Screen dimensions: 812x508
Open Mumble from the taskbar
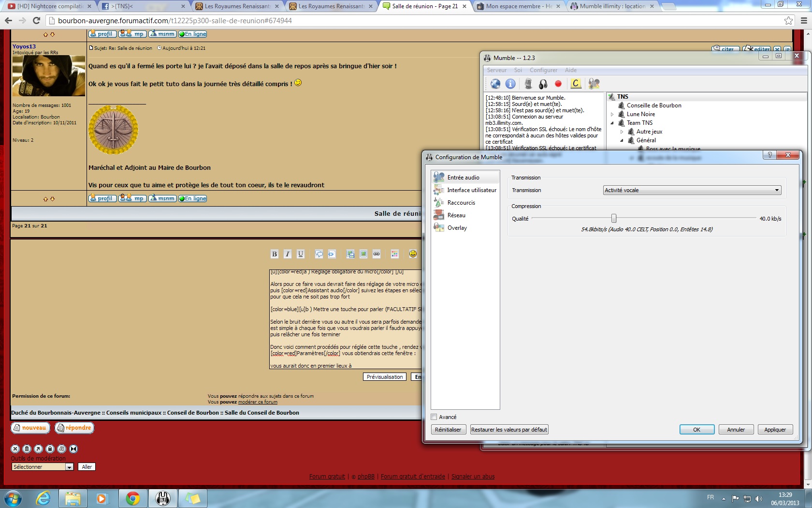pos(162,498)
